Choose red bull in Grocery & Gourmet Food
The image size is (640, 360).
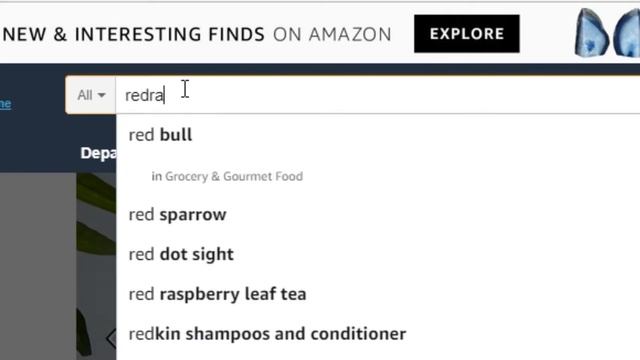227,176
